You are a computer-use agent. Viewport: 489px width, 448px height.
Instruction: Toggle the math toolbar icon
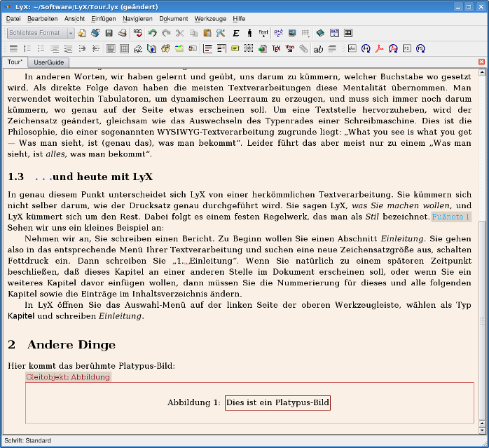334,33
